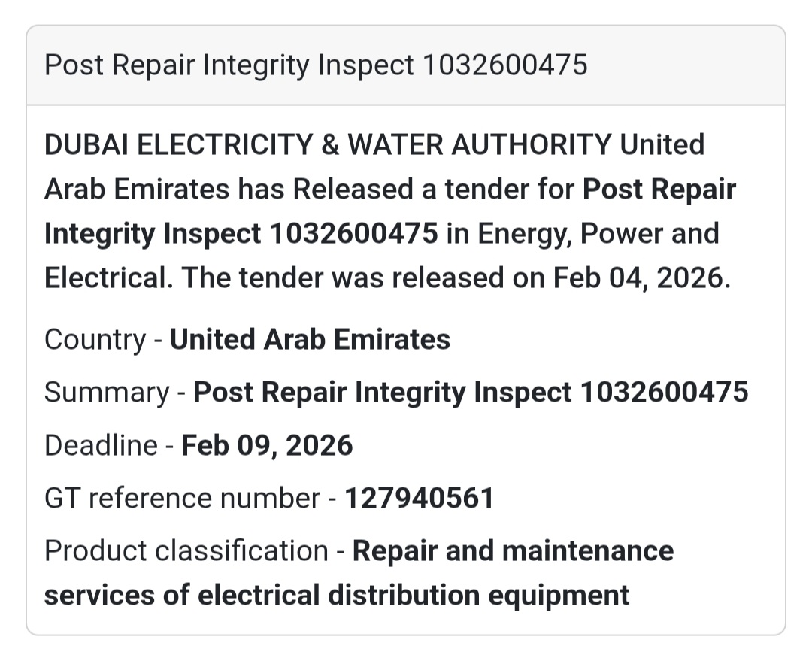Click the card header title text

click(x=316, y=65)
